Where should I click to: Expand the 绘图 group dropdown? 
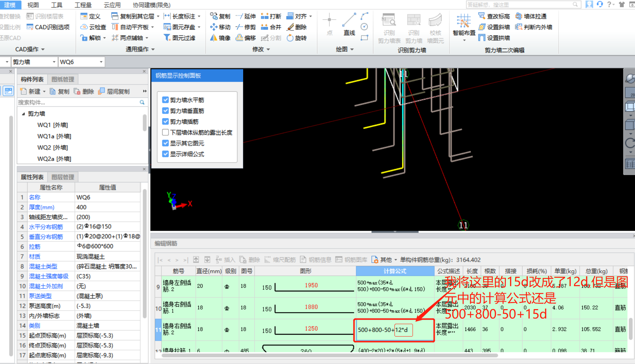point(352,49)
